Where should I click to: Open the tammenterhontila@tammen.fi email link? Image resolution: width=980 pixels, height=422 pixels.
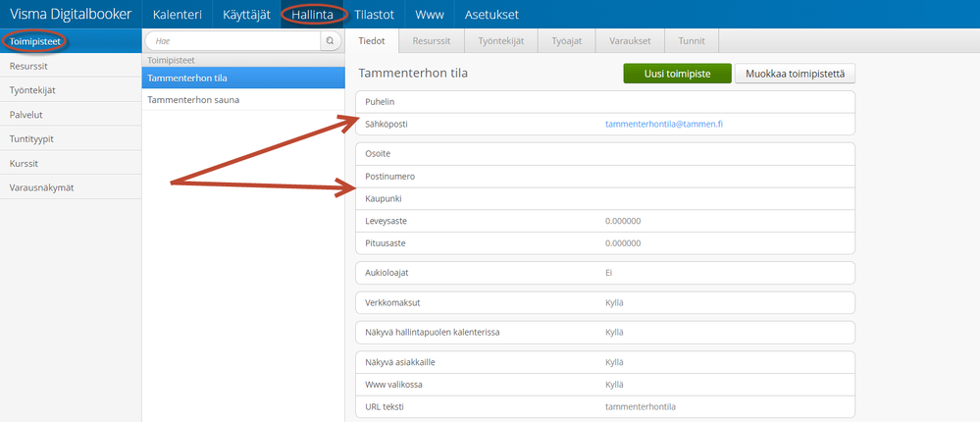664,125
